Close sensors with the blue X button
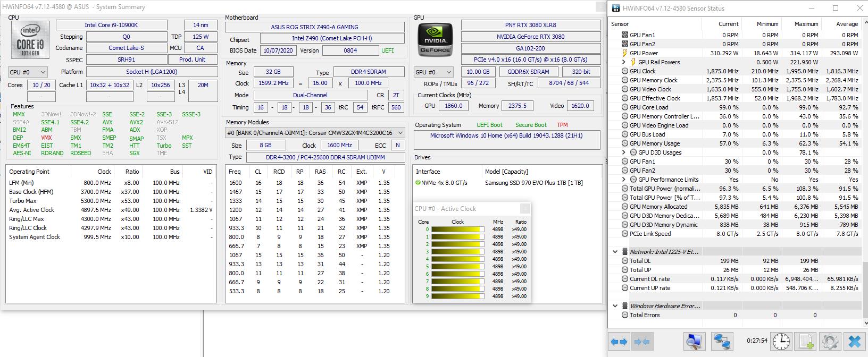868x357 pixels. (855, 341)
